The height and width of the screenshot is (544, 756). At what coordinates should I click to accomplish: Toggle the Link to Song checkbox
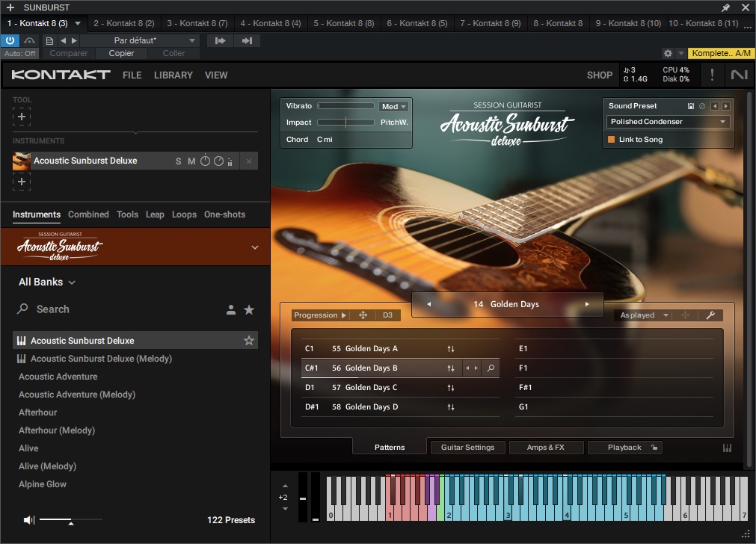click(611, 140)
